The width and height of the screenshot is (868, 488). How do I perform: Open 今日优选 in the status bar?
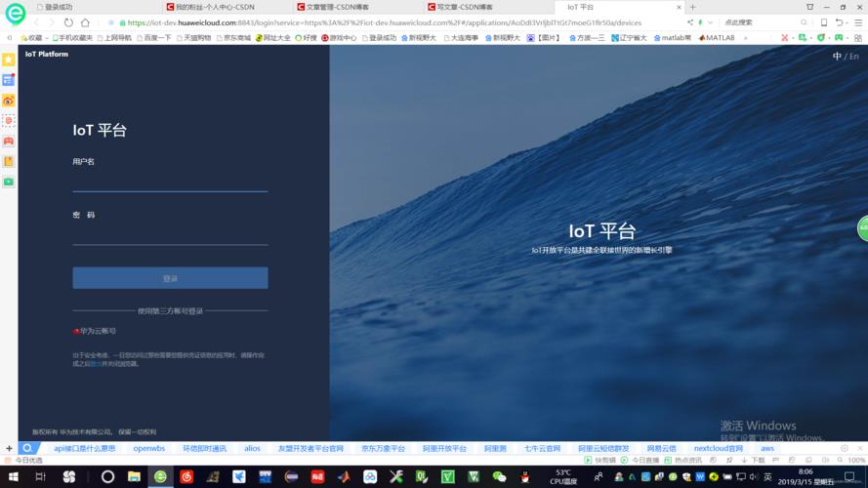(23, 461)
